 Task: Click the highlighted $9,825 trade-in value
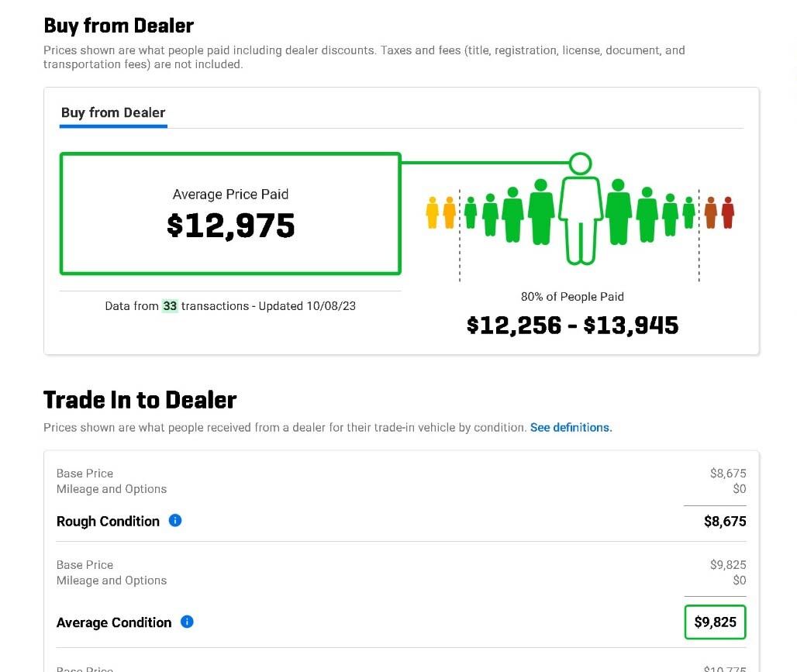pyautogui.click(x=715, y=622)
